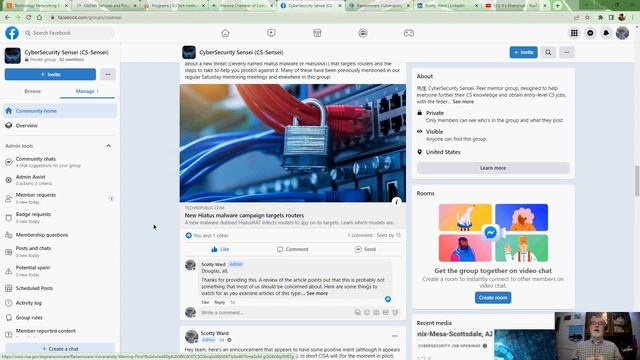640x360 pixels.
Task: Click the Search Facebook field
Action: point(68,33)
